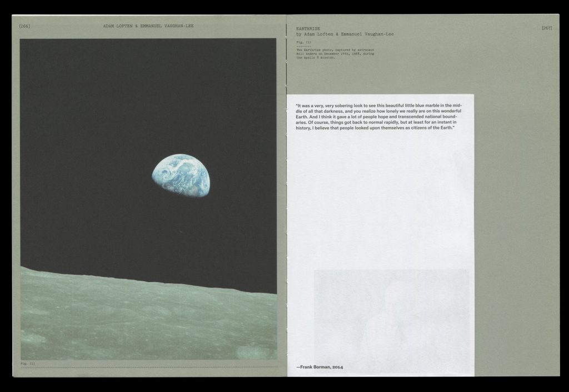Click the Earth in the Earthrise photo
Screen dimensions: 569x392
point(181,175)
